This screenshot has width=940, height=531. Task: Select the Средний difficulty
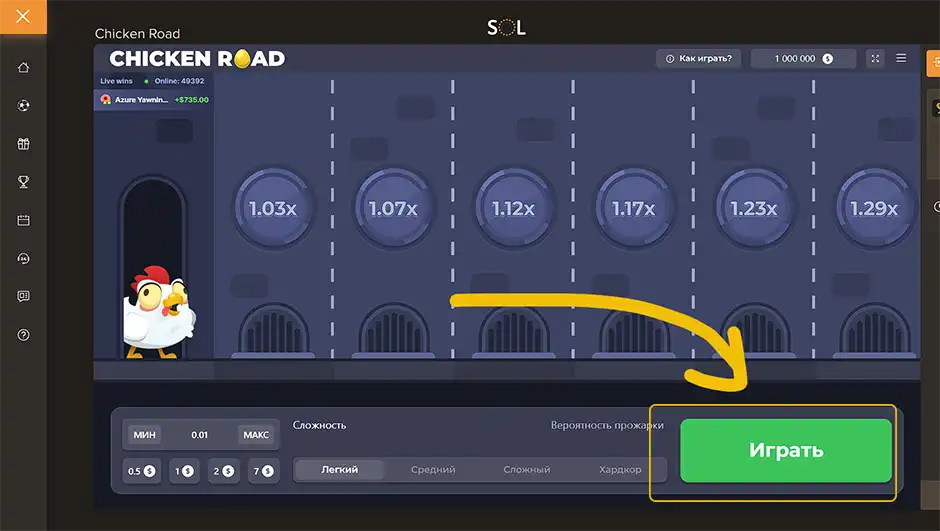click(x=433, y=470)
